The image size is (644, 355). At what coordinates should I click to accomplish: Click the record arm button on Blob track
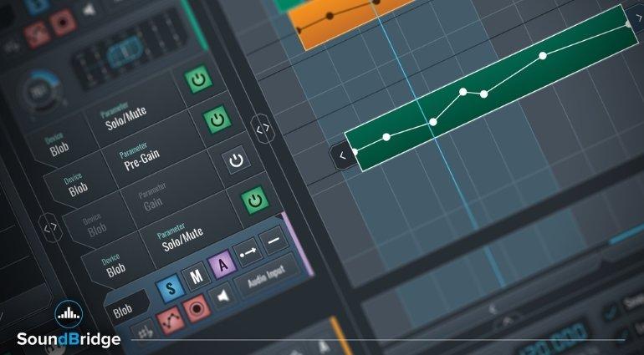(x=197, y=308)
